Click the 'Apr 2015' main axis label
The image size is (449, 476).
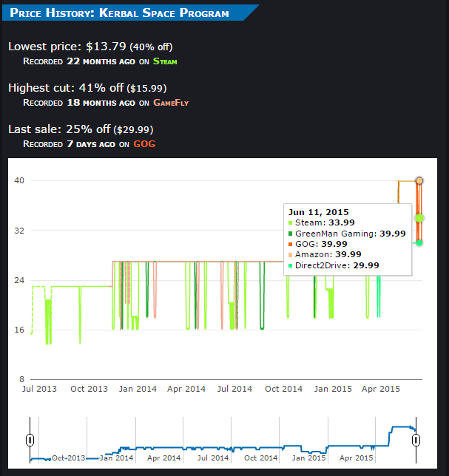pyautogui.click(x=381, y=389)
